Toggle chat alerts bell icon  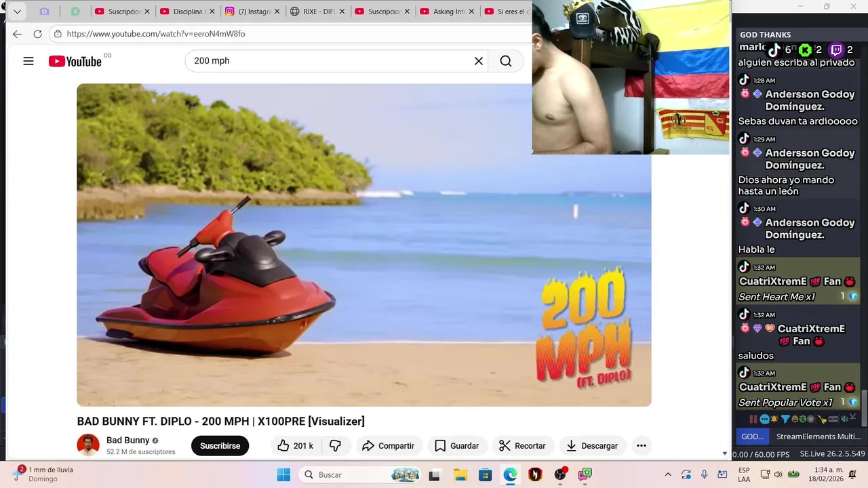(x=774, y=419)
